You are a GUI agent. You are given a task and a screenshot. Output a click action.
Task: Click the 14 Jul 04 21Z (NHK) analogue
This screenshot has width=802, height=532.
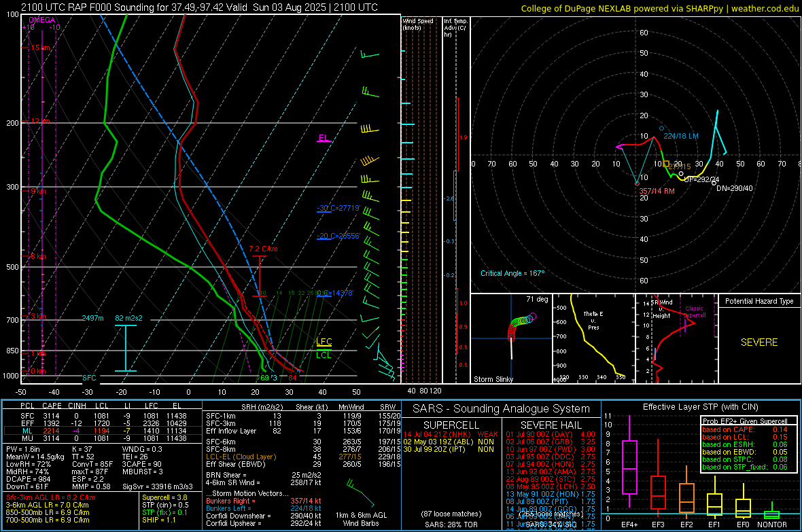pos(451,434)
